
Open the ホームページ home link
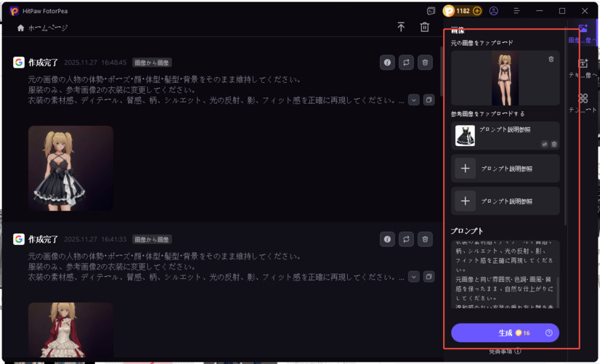42,28
